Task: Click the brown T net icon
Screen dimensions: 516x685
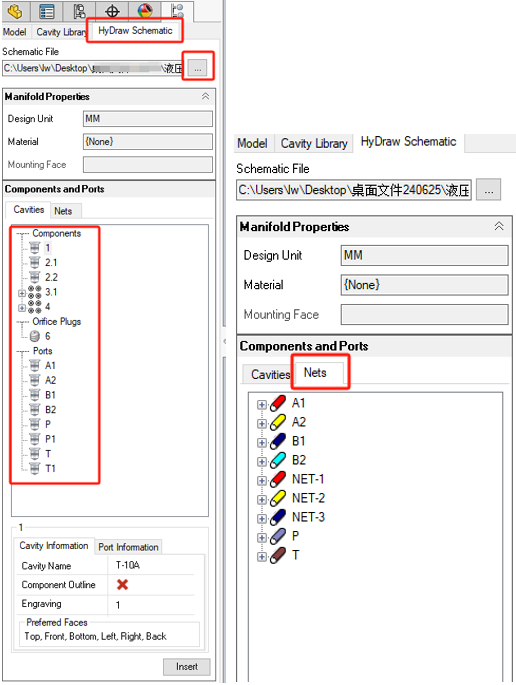Action: (278, 556)
